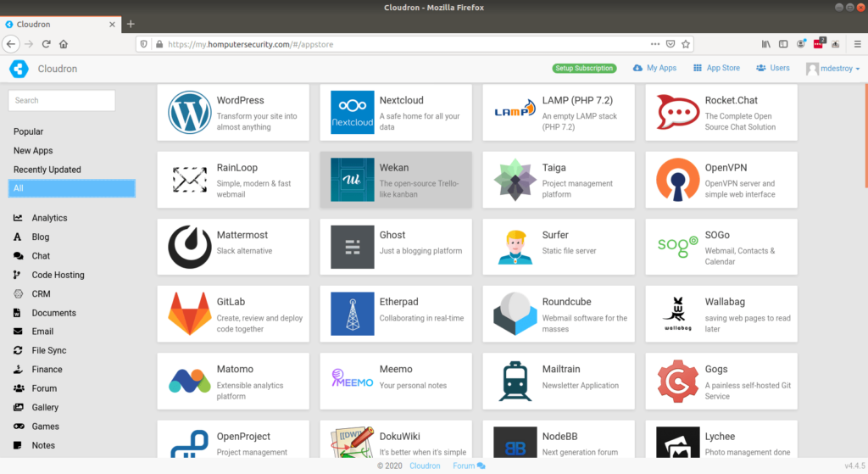Screen dimensions: 868x474
Task: Open the Lychee app thumbnail
Action: click(x=677, y=443)
